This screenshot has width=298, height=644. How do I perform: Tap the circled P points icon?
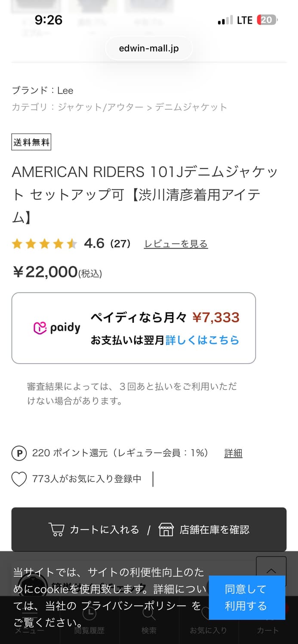click(19, 453)
